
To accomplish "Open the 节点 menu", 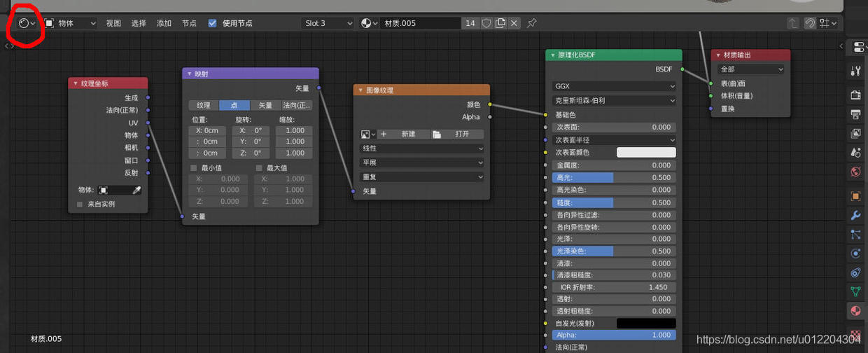I will [189, 23].
